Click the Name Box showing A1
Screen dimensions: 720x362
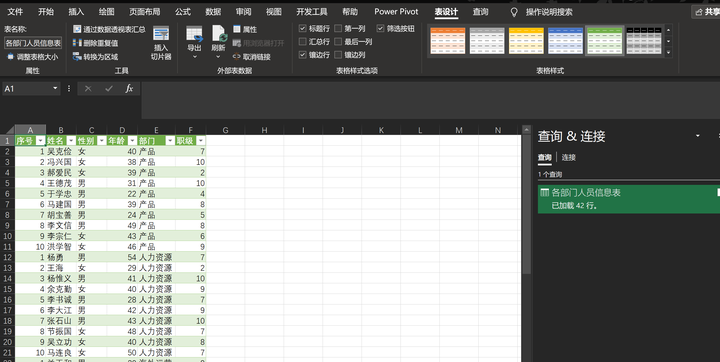click(27, 89)
